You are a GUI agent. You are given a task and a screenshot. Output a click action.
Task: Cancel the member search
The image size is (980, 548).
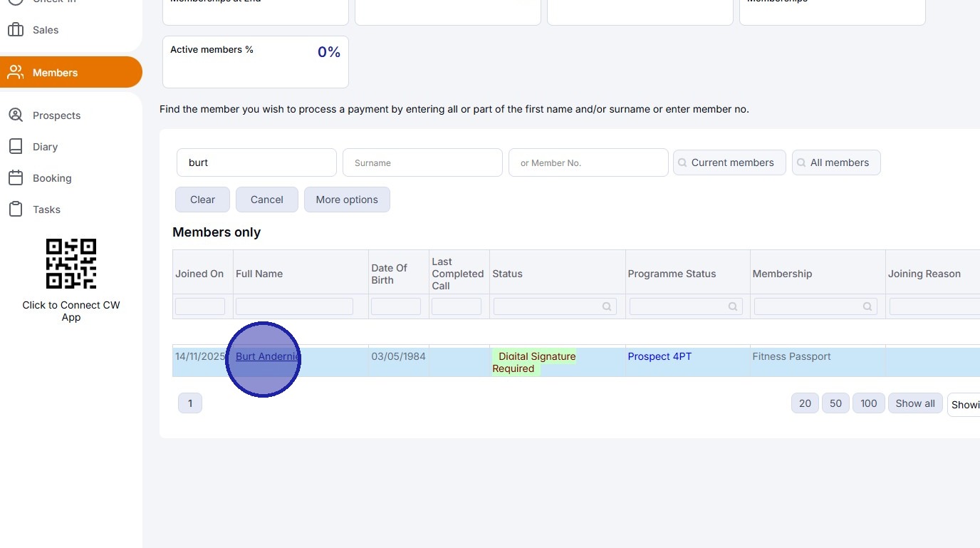(x=267, y=200)
